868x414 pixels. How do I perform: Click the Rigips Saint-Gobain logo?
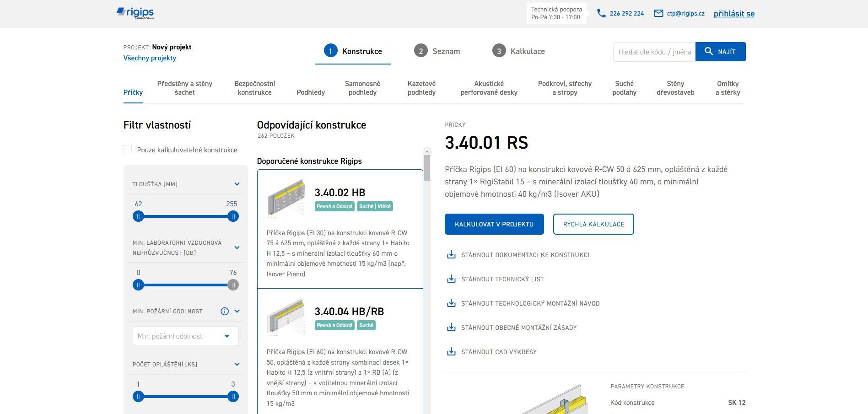135,13
